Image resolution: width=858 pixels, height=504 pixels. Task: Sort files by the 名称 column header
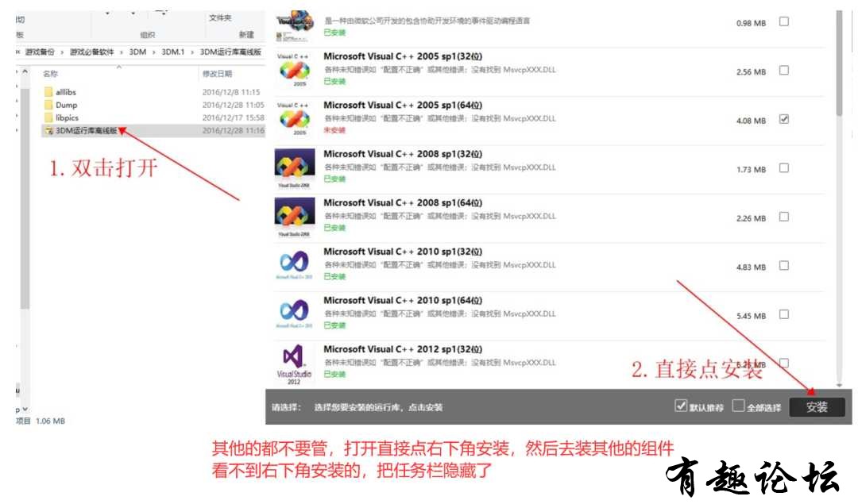pos(50,74)
